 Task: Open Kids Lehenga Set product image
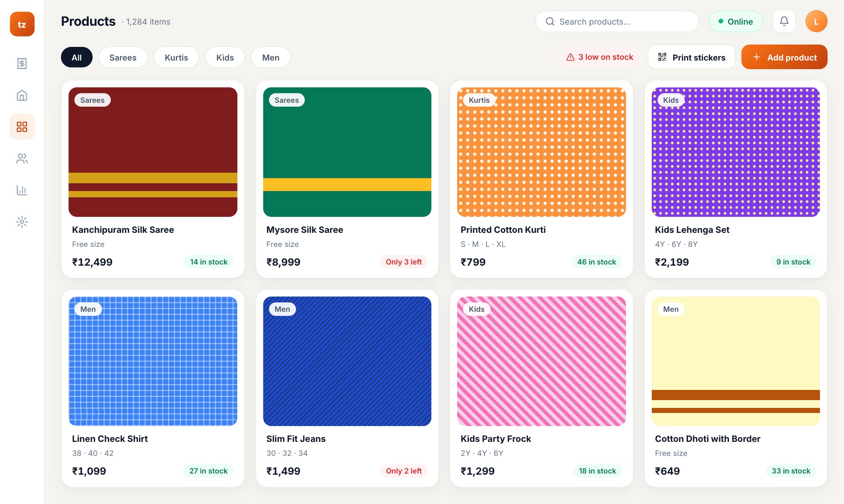[x=735, y=152]
